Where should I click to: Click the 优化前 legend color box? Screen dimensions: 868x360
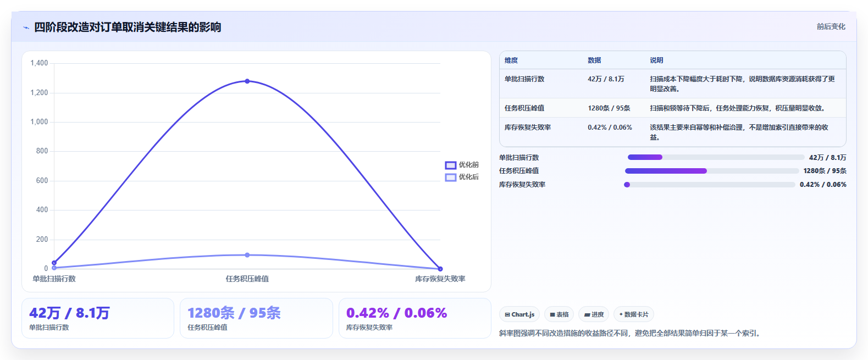click(x=451, y=165)
